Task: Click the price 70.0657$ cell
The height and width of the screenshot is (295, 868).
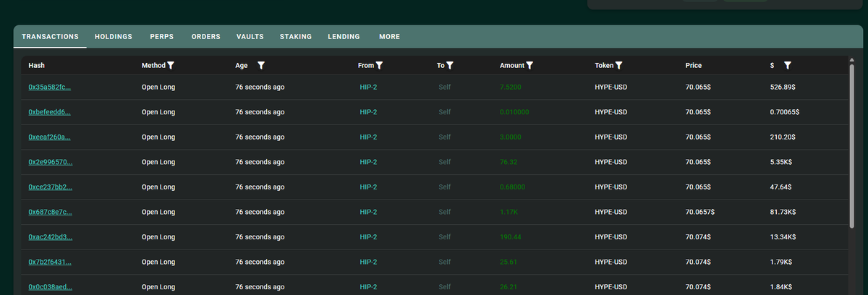Action: (700, 212)
